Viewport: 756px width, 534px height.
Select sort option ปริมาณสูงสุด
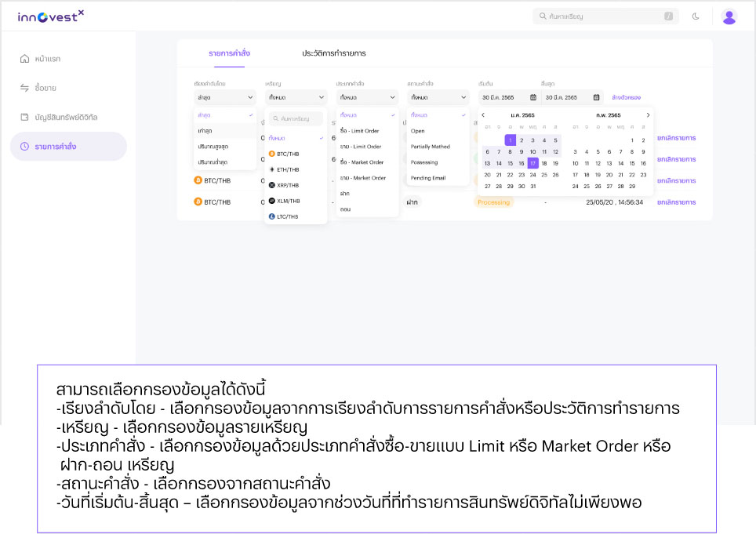tap(225, 147)
